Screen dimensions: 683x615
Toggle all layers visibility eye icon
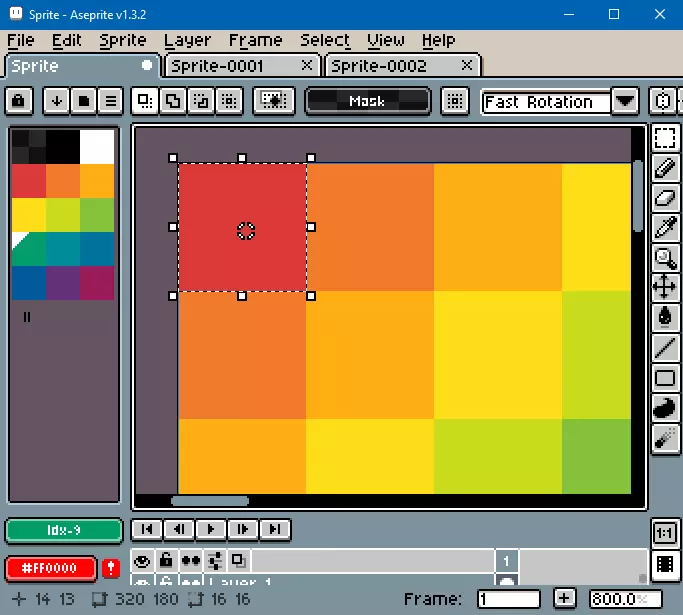(142, 561)
